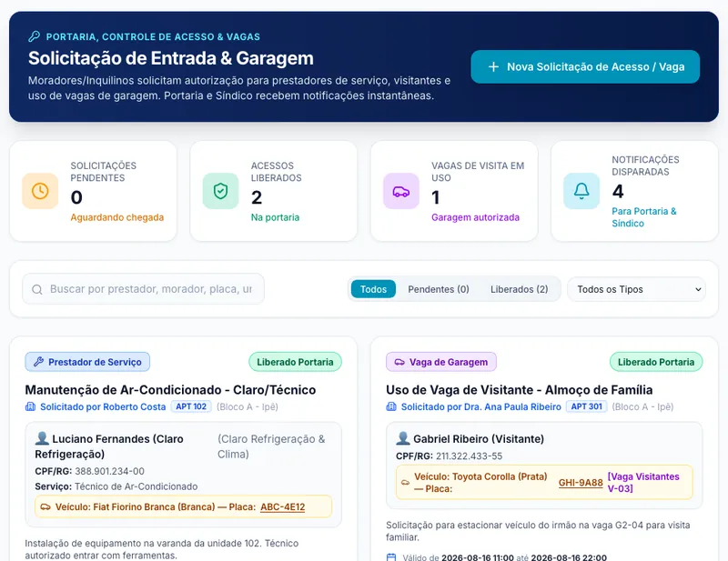Click building icon next to Solicitado por Roberto Costa

30,407
